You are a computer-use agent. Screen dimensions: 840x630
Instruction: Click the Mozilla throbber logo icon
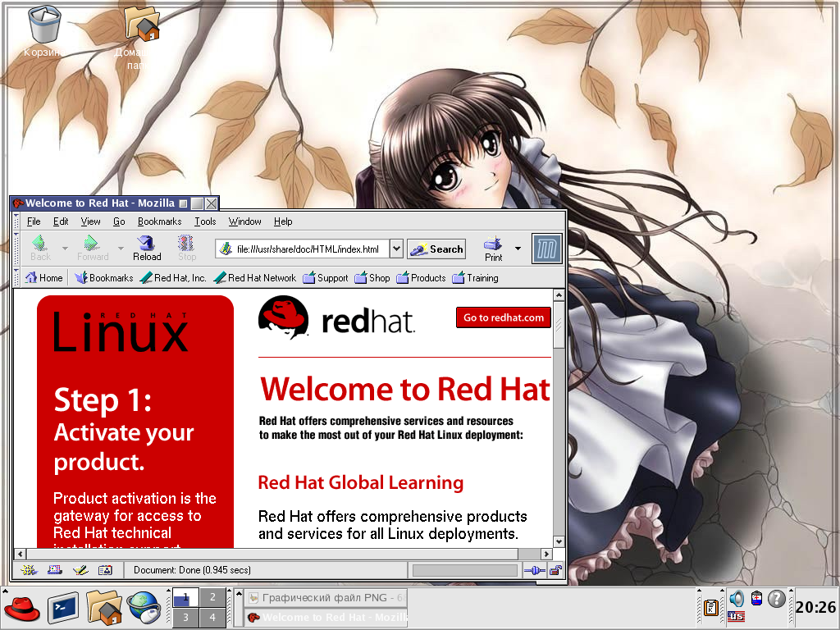546,249
